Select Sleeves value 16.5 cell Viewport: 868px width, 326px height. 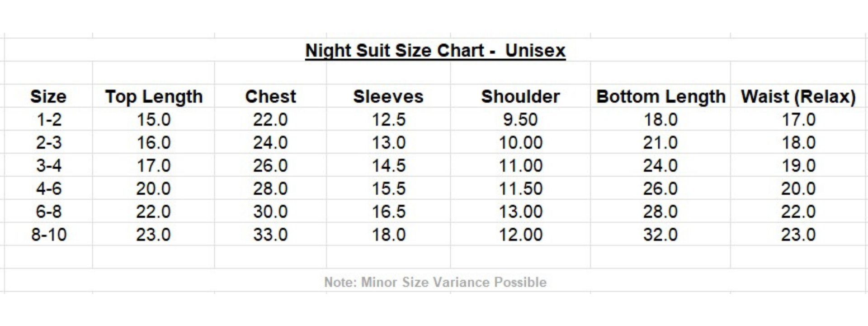coord(388,211)
